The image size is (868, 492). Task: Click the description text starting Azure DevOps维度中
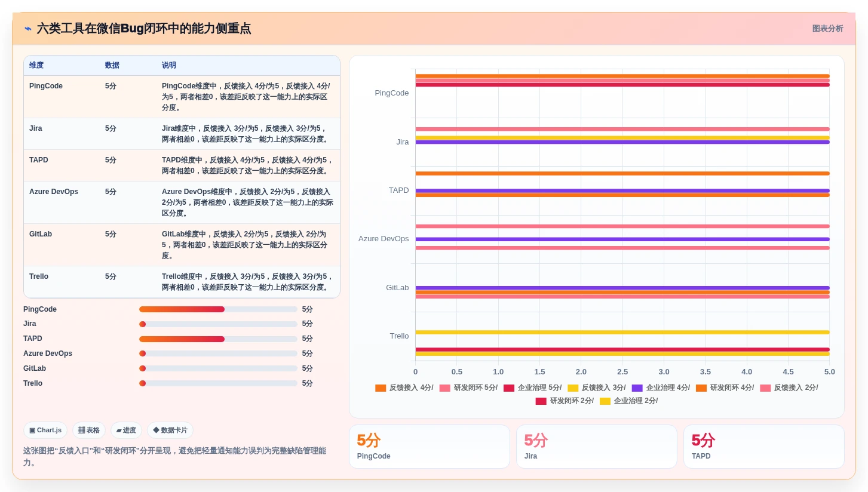[247, 202]
